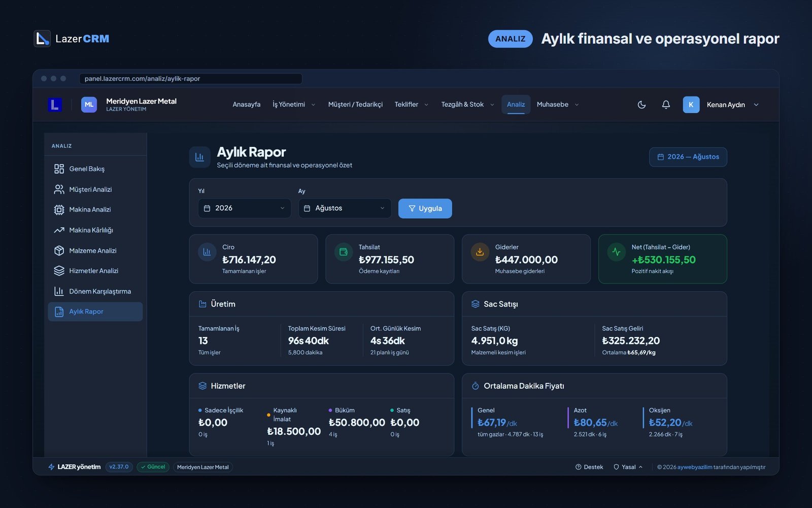The width and height of the screenshot is (812, 508).
Task: Click the Uygula filter button
Action: tap(425, 208)
